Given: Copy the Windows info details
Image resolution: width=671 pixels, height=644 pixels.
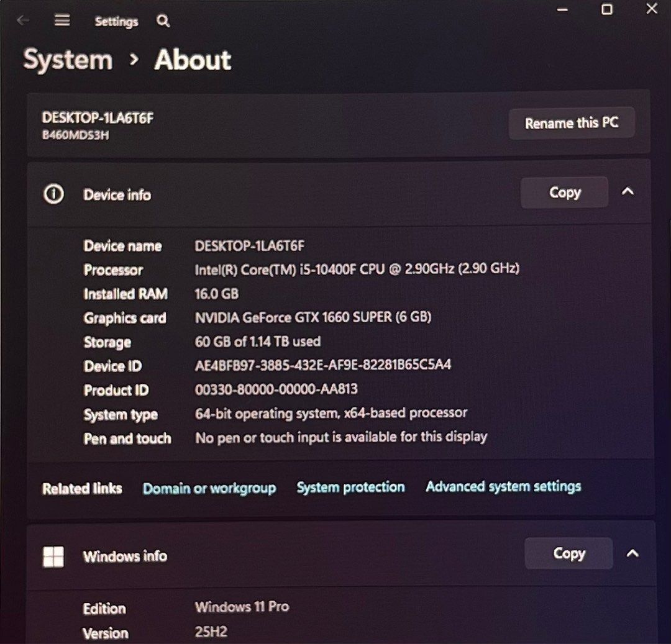Looking at the screenshot, I should point(568,553).
